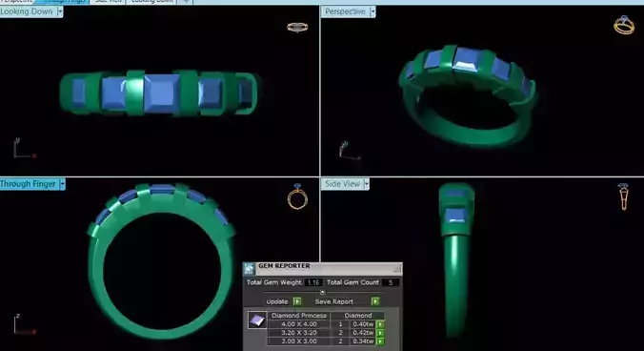Click the quantity 2 cell for 3.20 X 3.20
The image size is (644, 351).
coord(340,333)
